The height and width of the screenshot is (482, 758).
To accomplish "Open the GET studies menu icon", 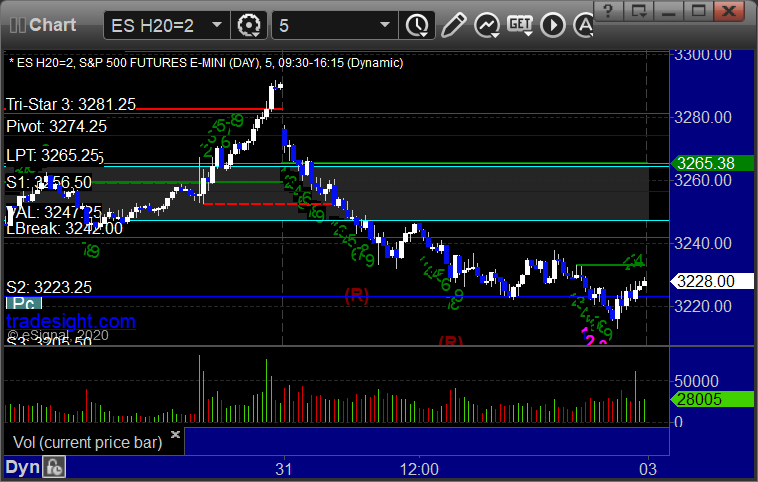I will tap(520, 25).
